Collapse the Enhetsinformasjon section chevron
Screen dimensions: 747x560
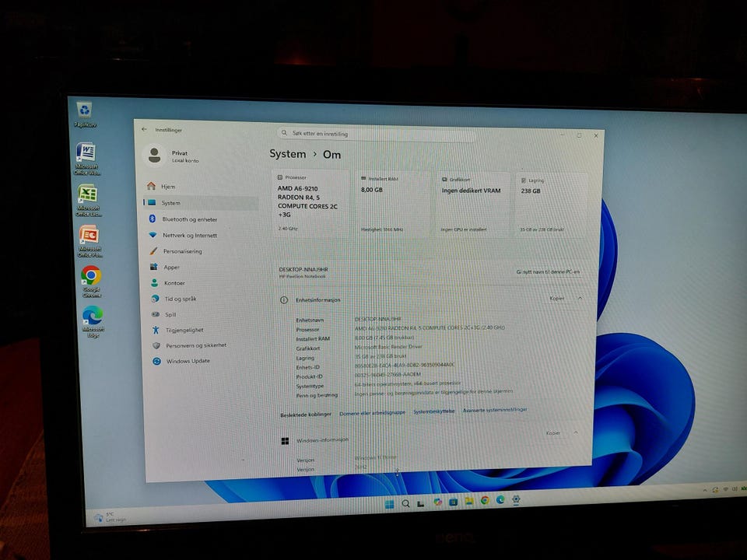coord(580,299)
